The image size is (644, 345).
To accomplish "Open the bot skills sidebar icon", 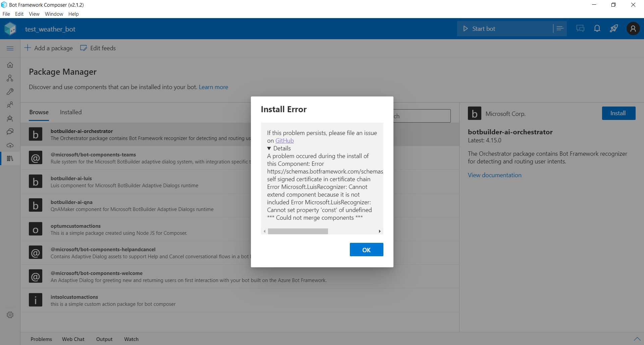I will (x=10, y=118).
